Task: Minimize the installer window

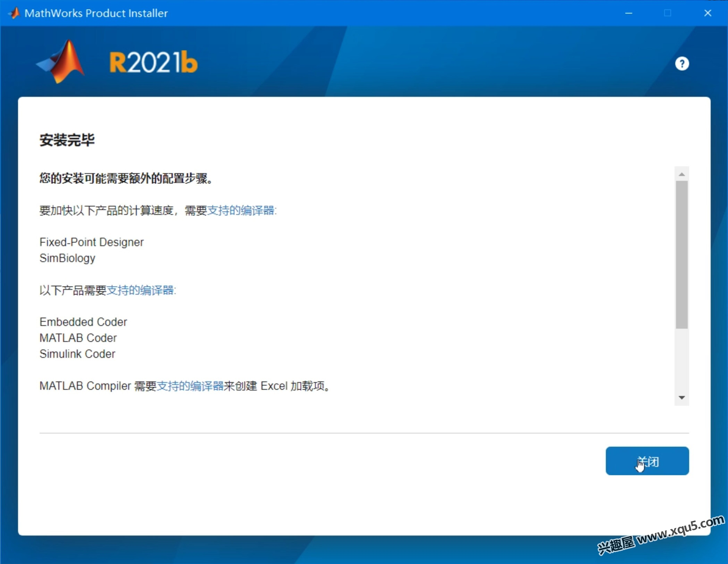Action: pos(629,13)
